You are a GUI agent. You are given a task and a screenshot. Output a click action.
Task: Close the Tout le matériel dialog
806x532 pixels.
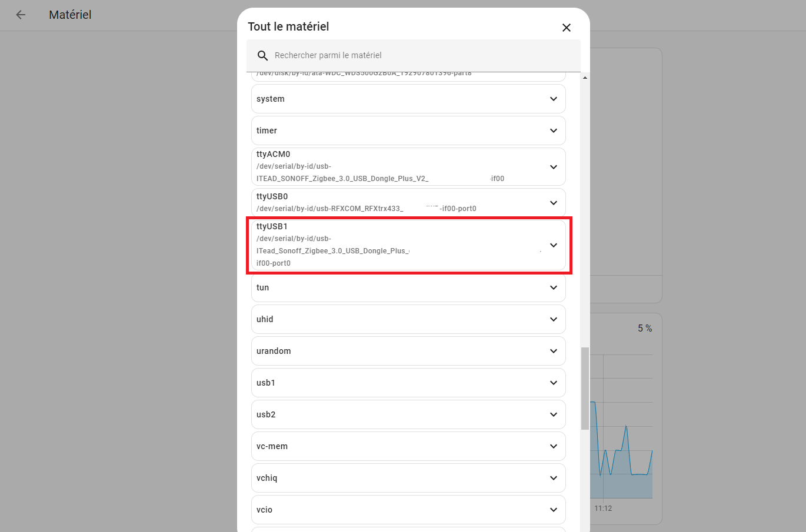567,28
